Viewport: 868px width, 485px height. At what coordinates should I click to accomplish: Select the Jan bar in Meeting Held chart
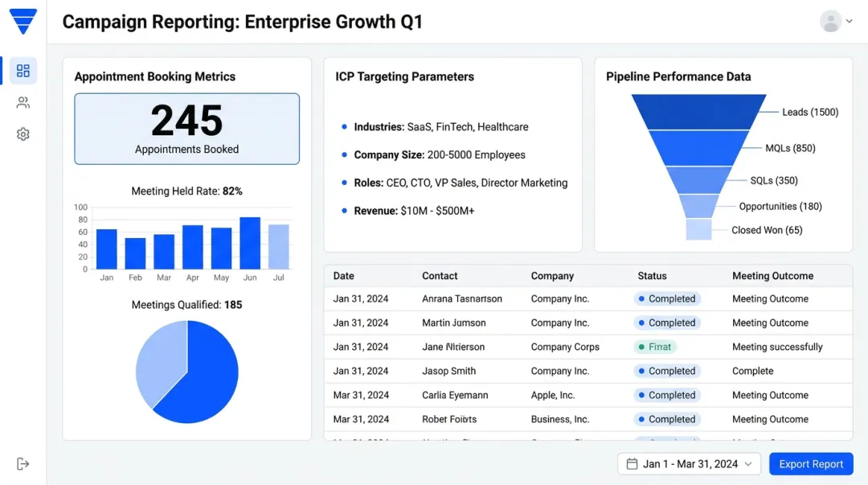(106, 249)
